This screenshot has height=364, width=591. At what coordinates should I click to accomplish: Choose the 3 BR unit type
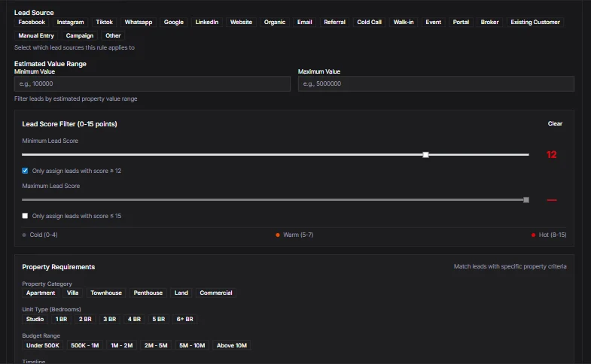tap(109, 319)
